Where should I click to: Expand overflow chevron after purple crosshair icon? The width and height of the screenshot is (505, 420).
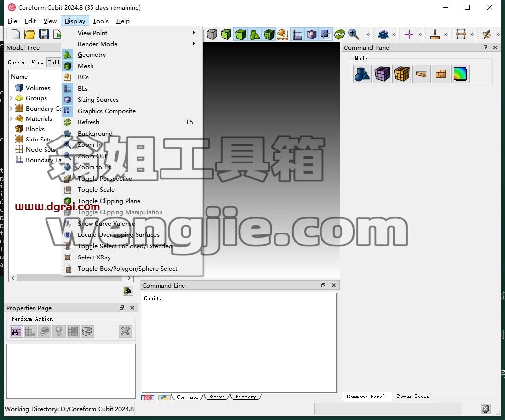click(x=420, y=34)
